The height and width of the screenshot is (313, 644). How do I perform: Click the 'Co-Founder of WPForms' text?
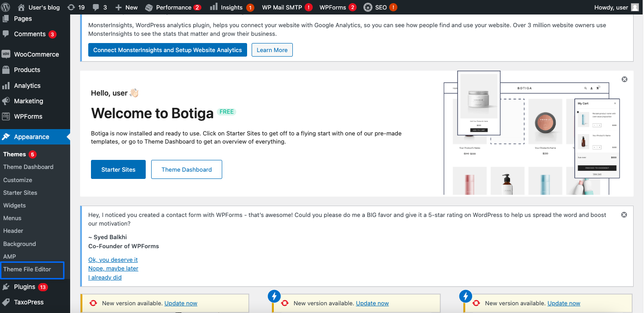click(x=124, y=246)
